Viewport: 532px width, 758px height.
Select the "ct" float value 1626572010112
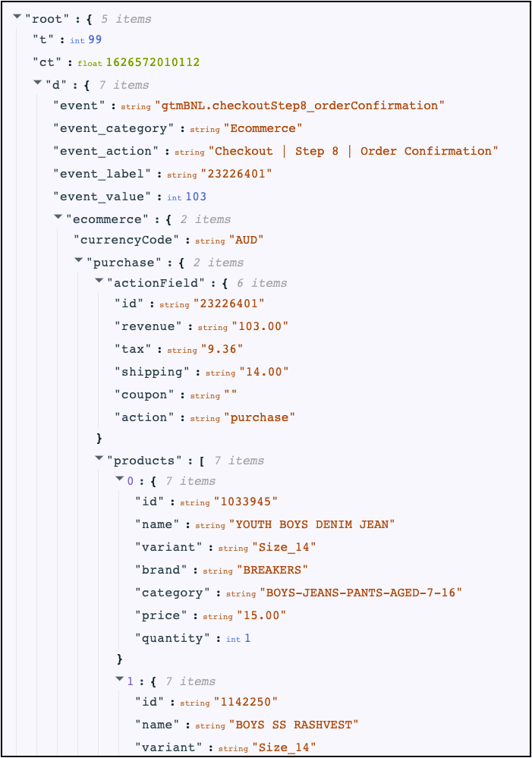153,62
